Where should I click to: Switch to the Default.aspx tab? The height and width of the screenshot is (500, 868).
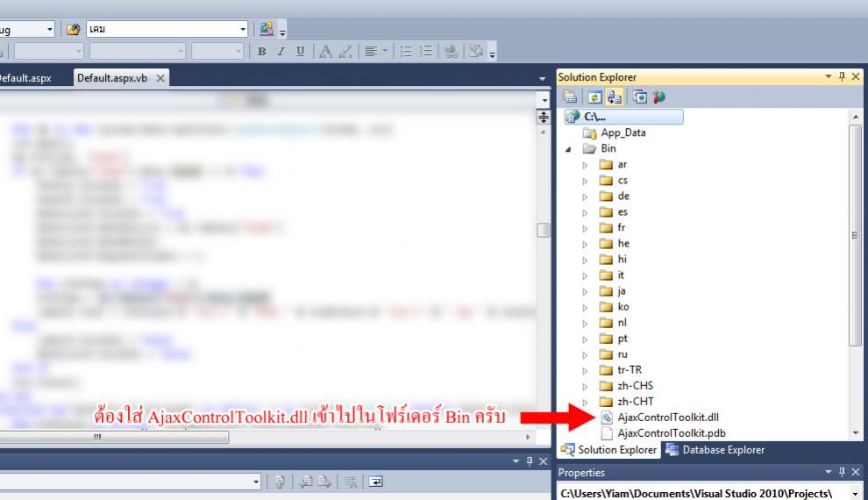(25, 78)
